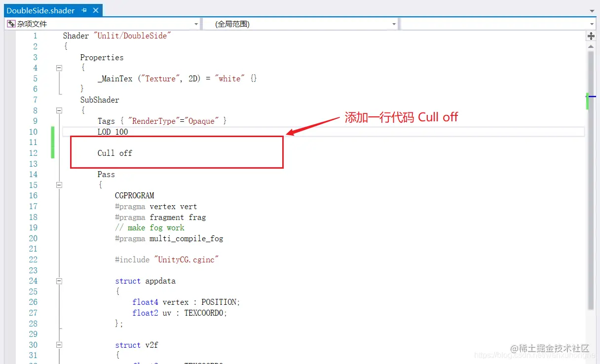Collapse the Pass block at line 15
The image size is (600, 364).
(59, 185)
